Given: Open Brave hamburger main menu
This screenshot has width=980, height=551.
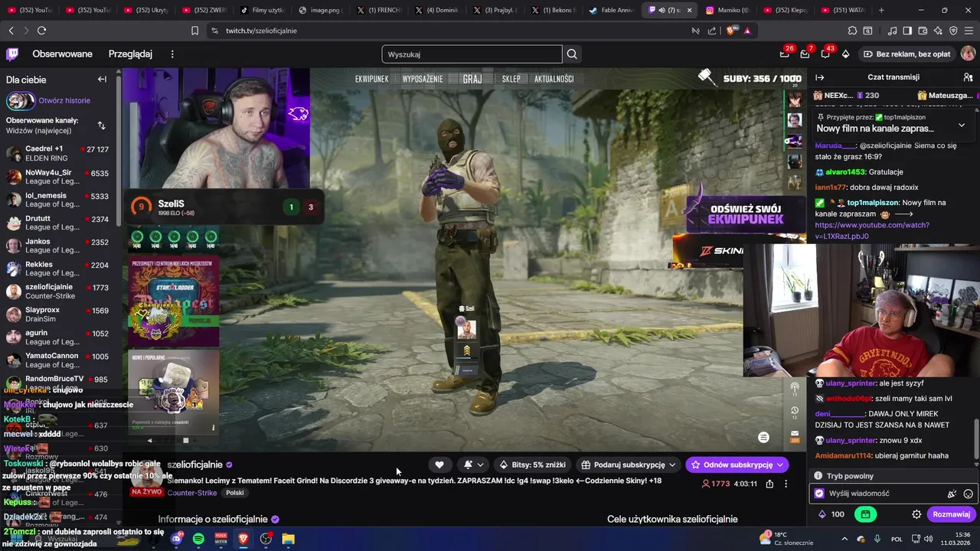Looking at the screenshot, I should pyautogui.click(x=969, y=31).
